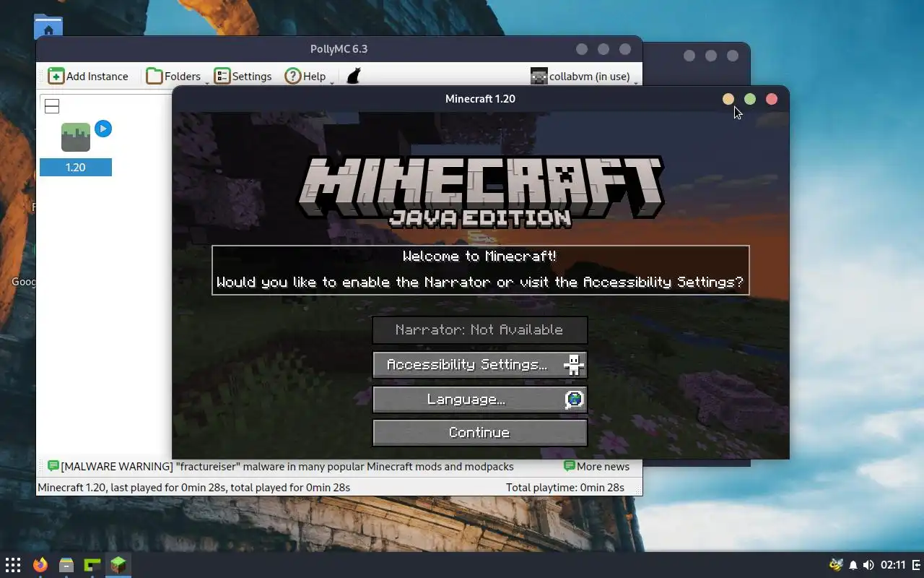This screenshot has height=578, width=924.
Task: Open the green PollyMC taskbar icon
Action: pyautogui.click(x=92, y=564)
